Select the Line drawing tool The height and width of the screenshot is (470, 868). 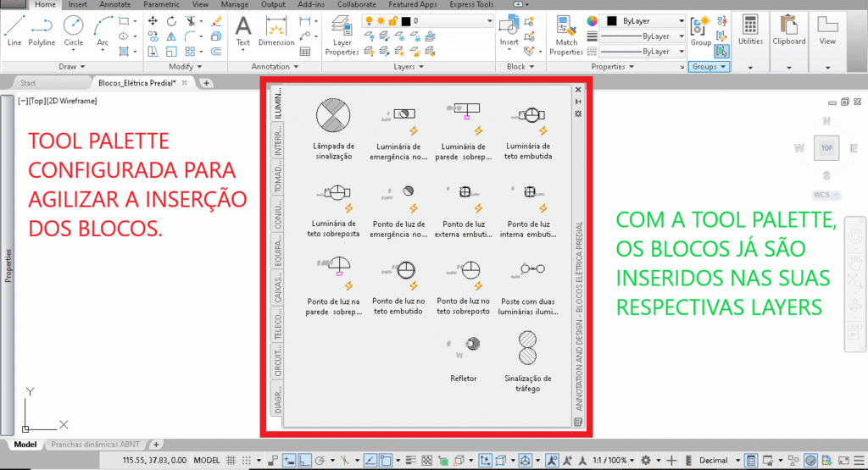click(x=14, y=31)
